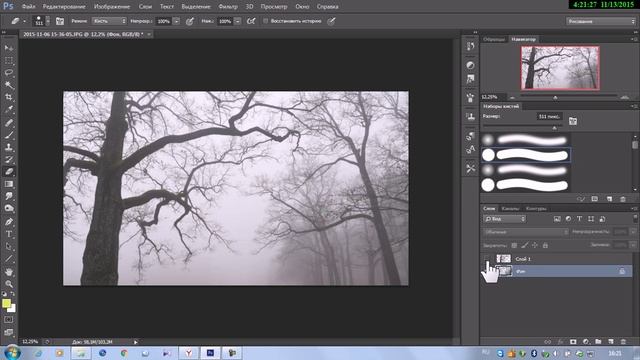Image resolution: width=640 pixels, height=360 pixels.
Task: Toggle visibility of layer 'Слой 1'
Action: point(487,259)
